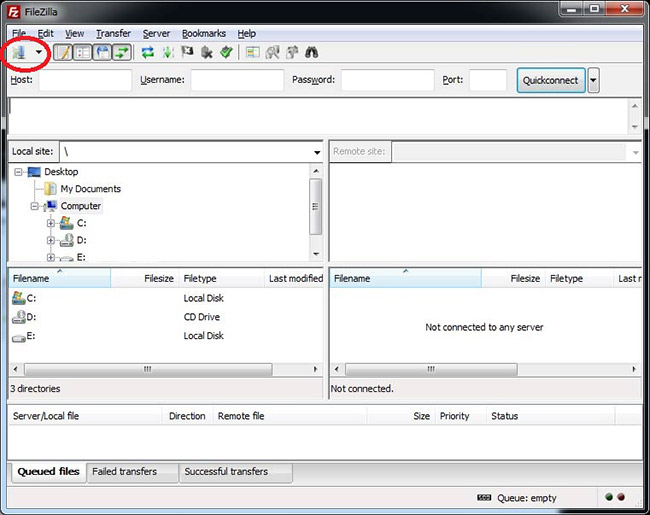Select Computer in local tree
The height and width of the screenshot is (515, 650).
(x=80, y=206)
